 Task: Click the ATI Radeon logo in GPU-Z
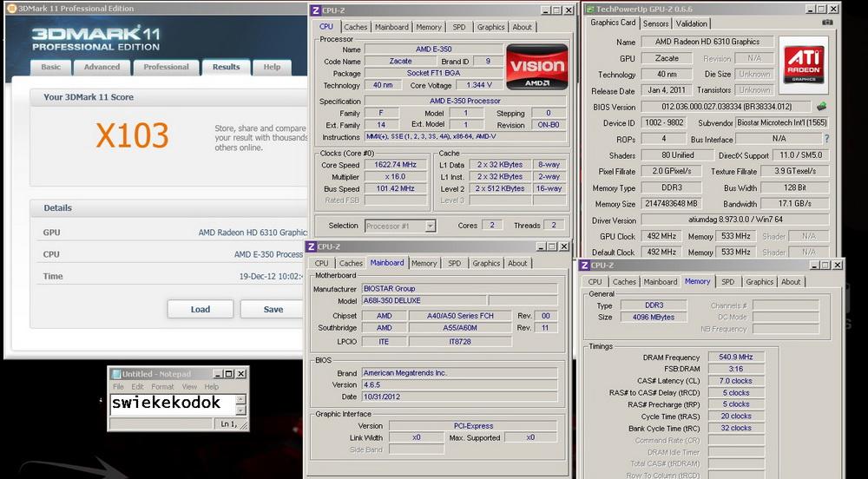point(804,65)
